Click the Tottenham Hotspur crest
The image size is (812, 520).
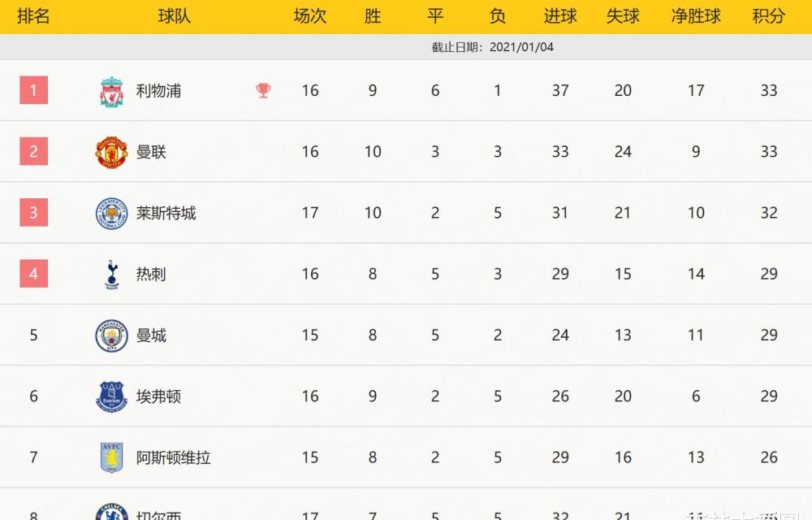pos(111,275)
